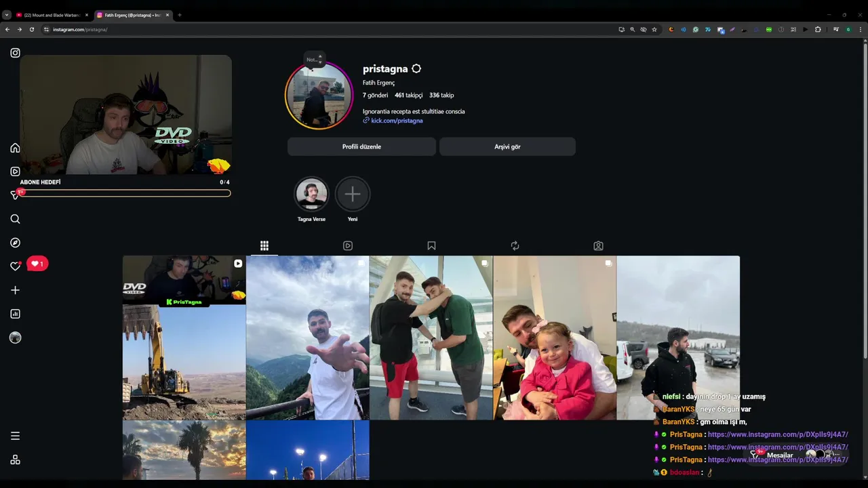Open the palm tree sunset post

[x=184, y=450]
